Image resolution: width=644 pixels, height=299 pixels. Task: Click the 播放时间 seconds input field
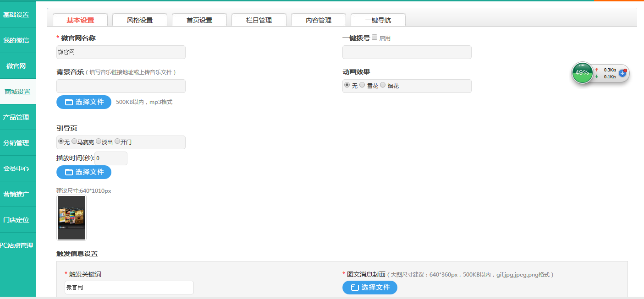click(x=111, y=158)
